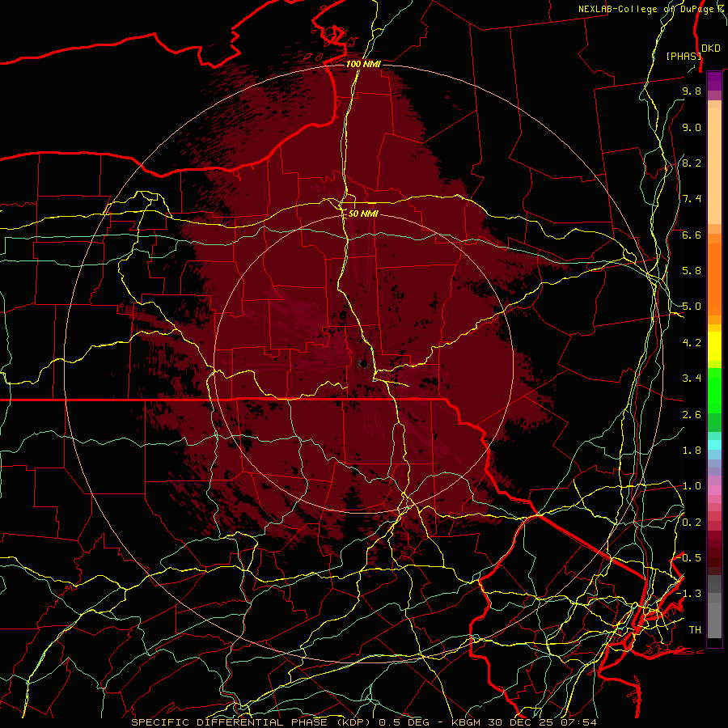Viewport: 728px width, 728px height.
Task: Pick the purple segment atop the color bar
Action: pyautogui.click(x=714, y=81)
